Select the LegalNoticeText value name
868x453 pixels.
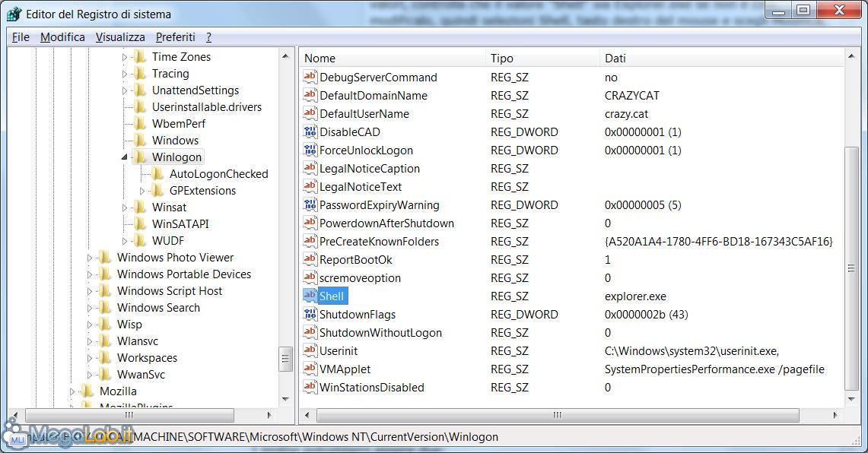(361, 186)
